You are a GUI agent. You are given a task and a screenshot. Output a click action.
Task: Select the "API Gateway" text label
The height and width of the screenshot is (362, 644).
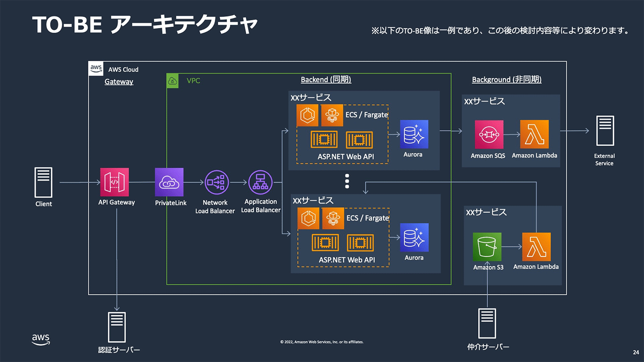(116, 202)
